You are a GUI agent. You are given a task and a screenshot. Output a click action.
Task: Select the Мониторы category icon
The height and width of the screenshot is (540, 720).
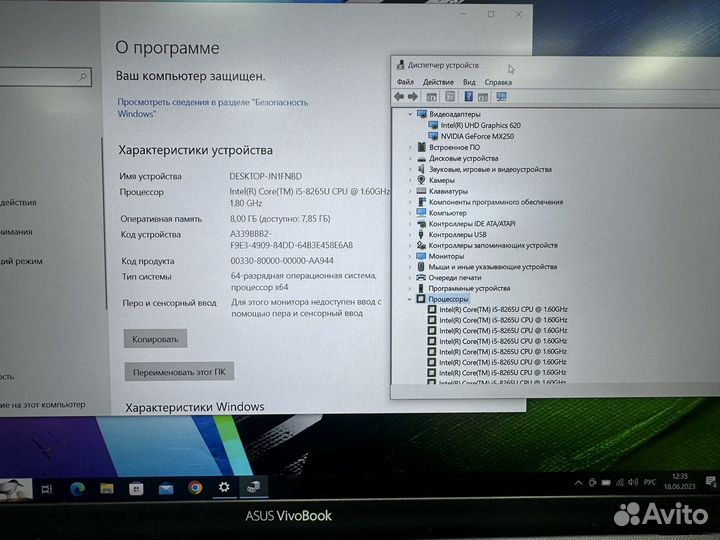(421, 256)
